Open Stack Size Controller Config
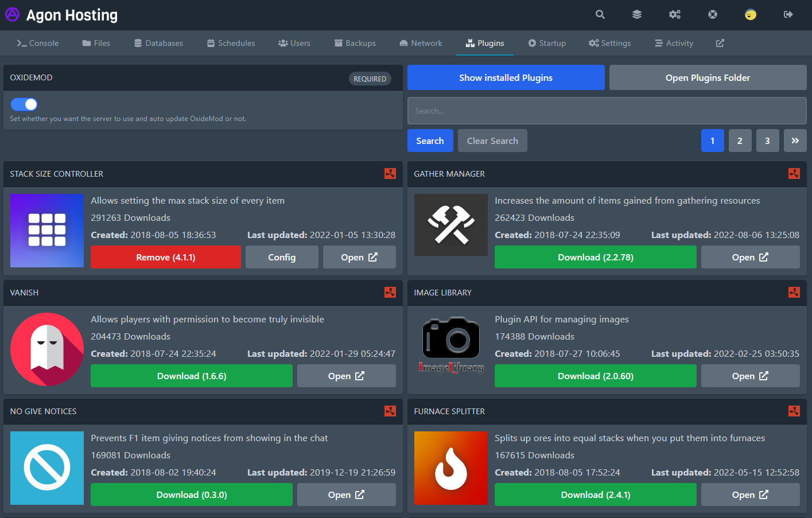 (x=282, y=257)
